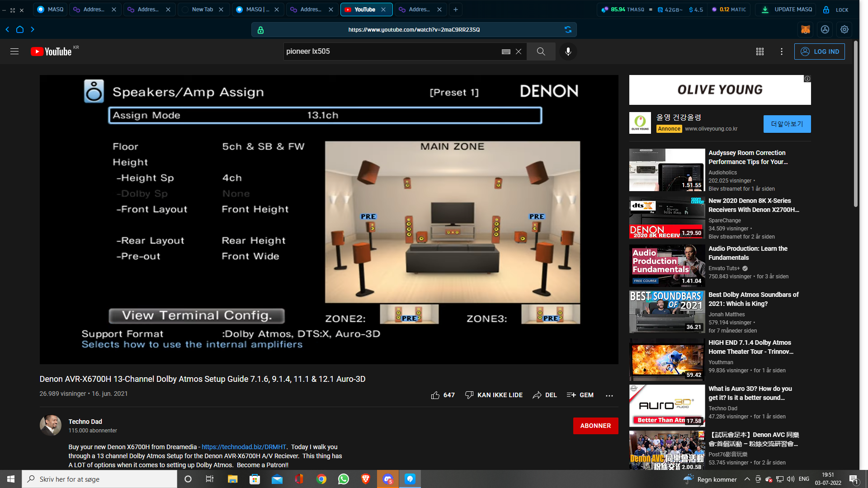
Task: Toggle the on-screen keyboard in search box
Action: coord(506,52)
